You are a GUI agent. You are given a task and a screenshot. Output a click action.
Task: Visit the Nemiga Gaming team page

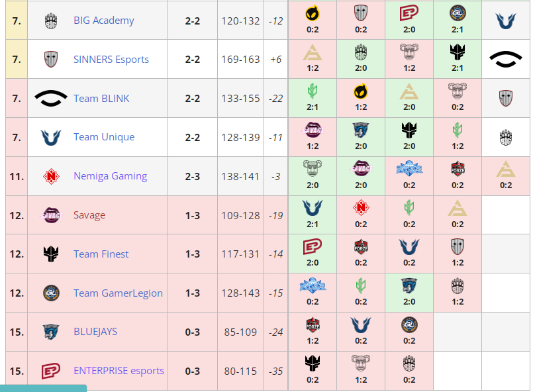pos(110,176)
